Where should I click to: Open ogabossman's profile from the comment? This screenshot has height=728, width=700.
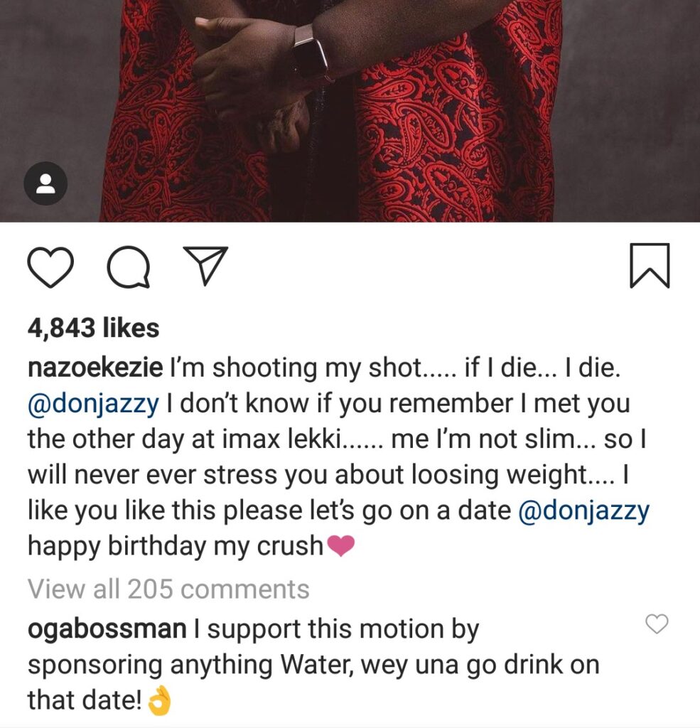click(x=107, y=630)
